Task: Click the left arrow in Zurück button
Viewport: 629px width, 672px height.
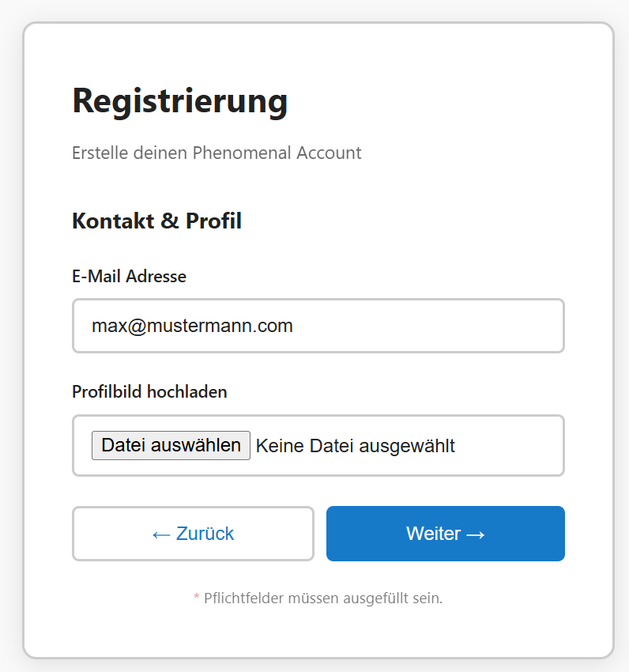Action: click(160, 534)
